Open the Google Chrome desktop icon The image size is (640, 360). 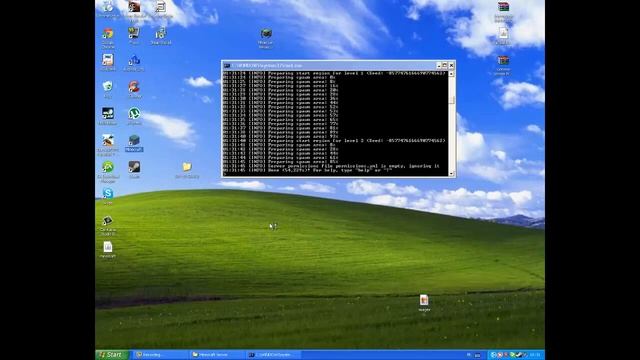pos(108,34)
